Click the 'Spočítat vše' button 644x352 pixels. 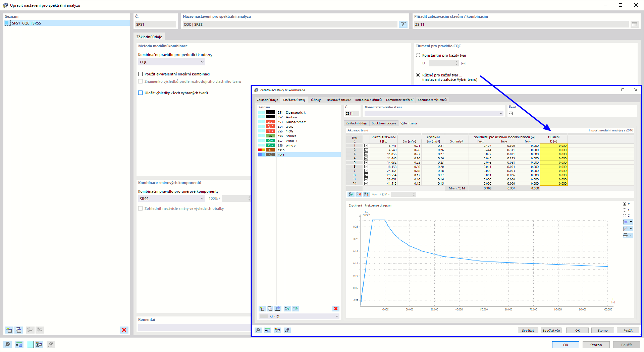551,331
